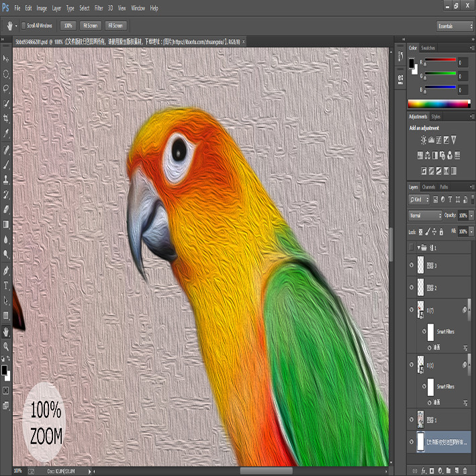
Task: Select the Crop tool
Action: pyautogui.click(x=6, y=118)
